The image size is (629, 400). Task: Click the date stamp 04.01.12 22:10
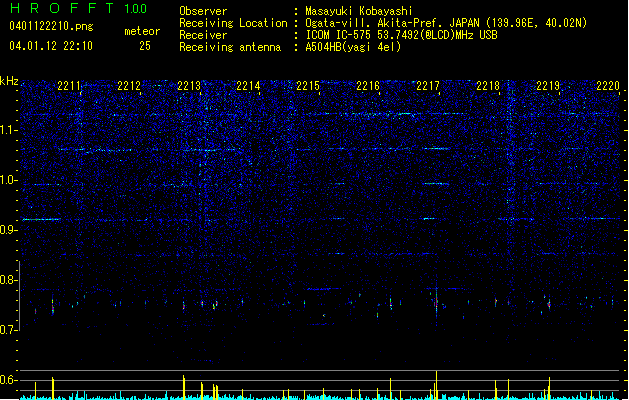pos(51,46)
